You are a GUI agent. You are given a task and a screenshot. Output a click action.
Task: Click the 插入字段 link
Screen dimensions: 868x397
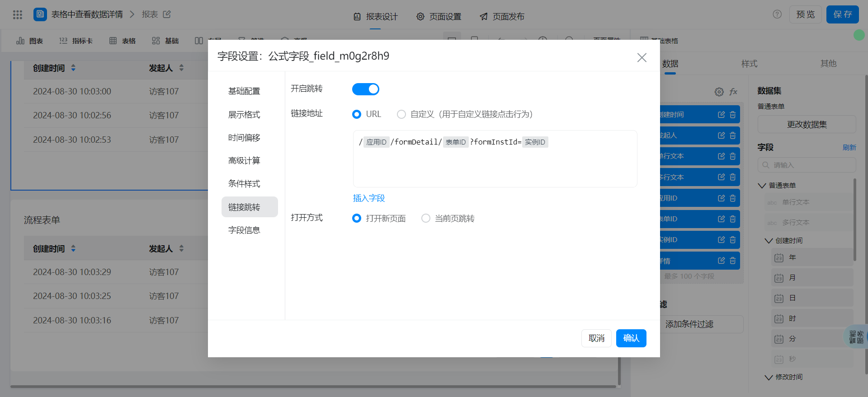(x=369, y=198)
